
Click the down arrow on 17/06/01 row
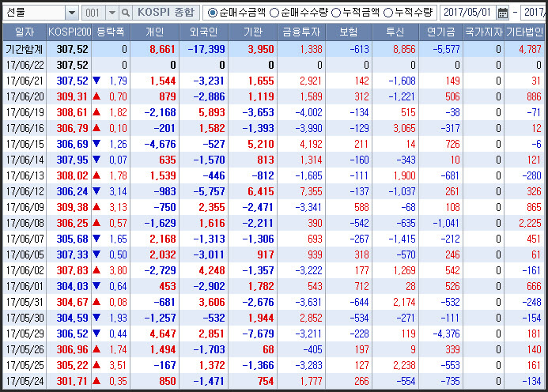96,286
